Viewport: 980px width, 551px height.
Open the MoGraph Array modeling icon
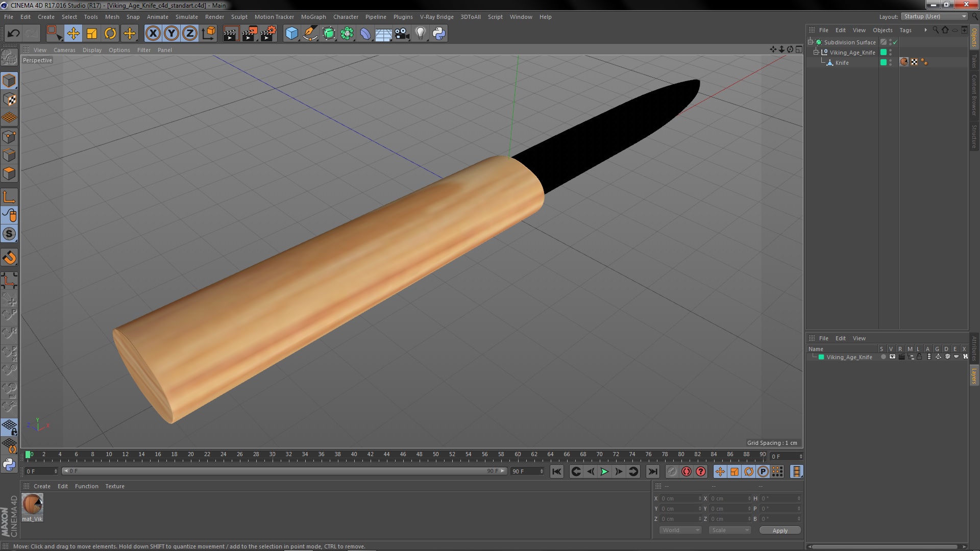347,34
